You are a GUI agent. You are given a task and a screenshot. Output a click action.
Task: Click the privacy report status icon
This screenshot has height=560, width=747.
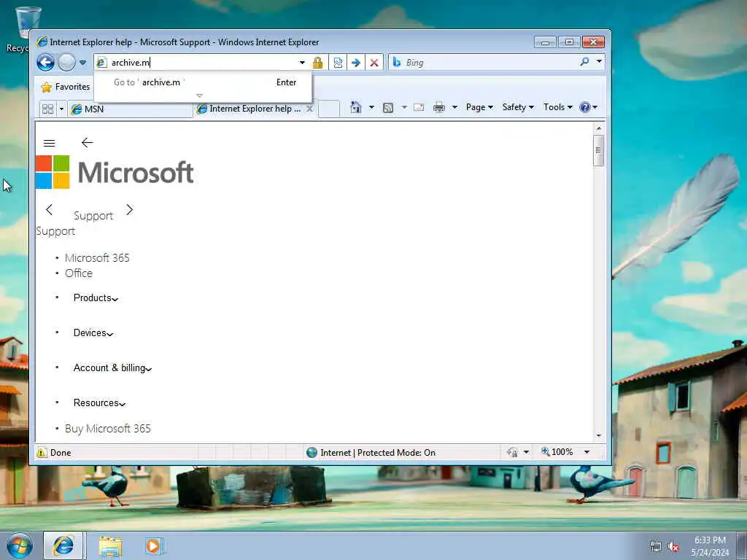(513, 452)
